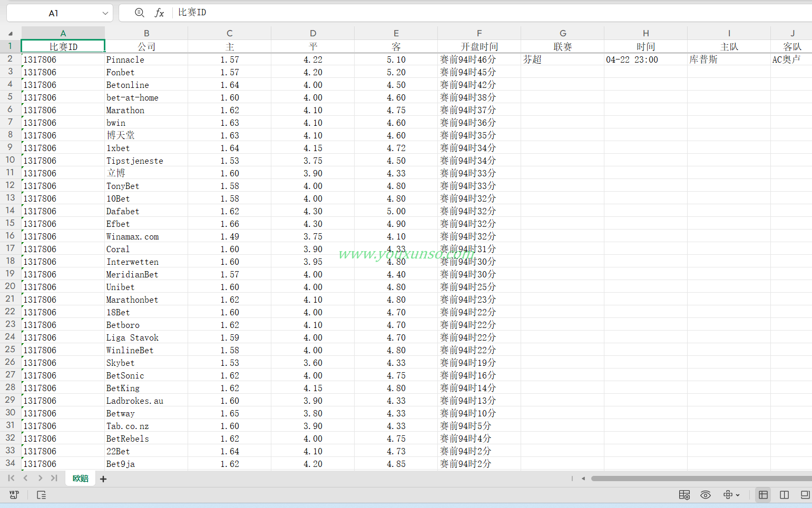
Task: Expand the Name Box dropdown arrow
Action: pyautogui.click(x=105, y=13)
